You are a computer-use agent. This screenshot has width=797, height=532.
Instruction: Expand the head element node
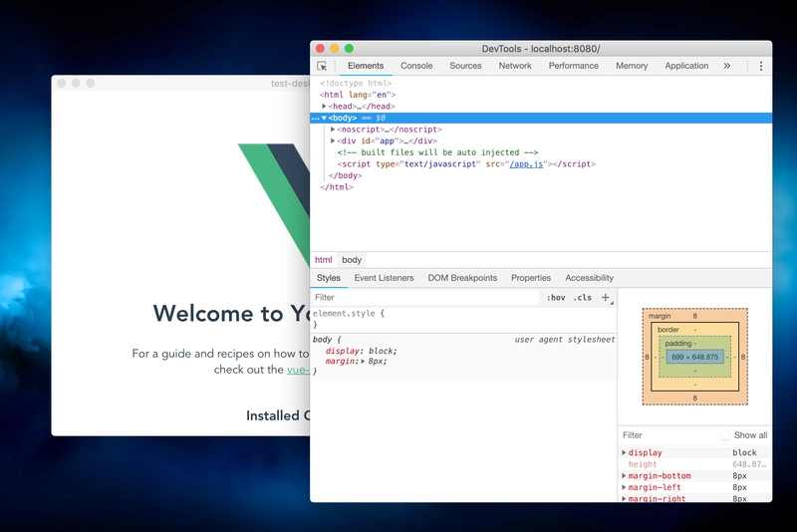(x=324, y=107)
